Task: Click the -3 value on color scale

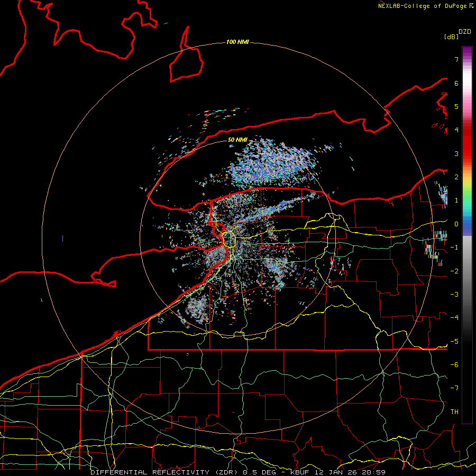Action: (x=454, y=295)
